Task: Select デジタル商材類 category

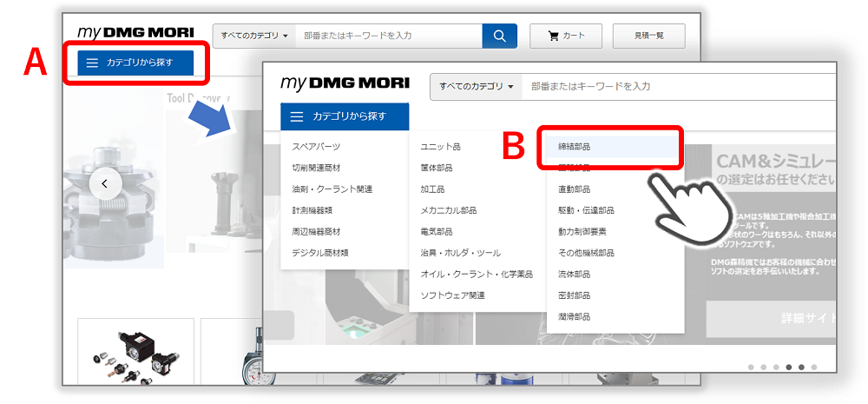Action: point(320,253)
